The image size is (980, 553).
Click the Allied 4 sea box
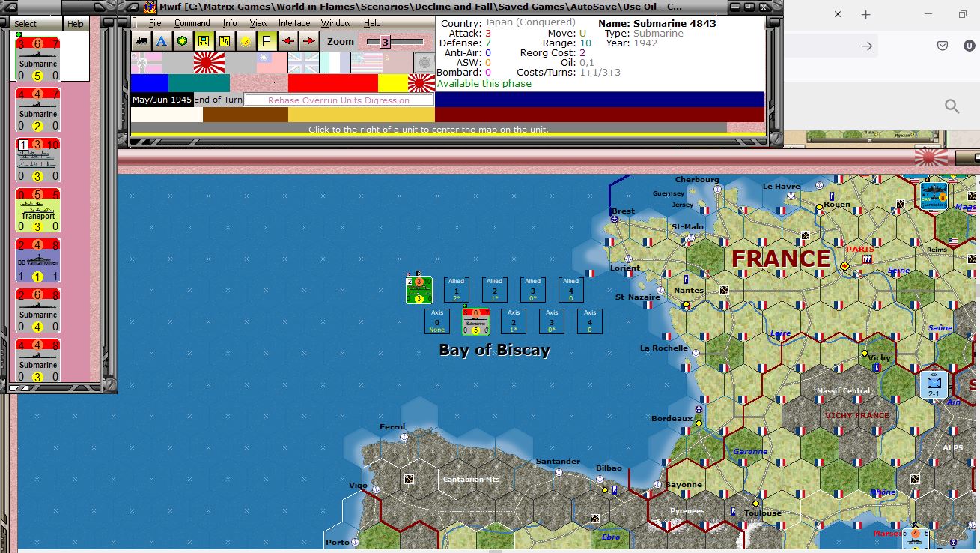coord(571,290)
